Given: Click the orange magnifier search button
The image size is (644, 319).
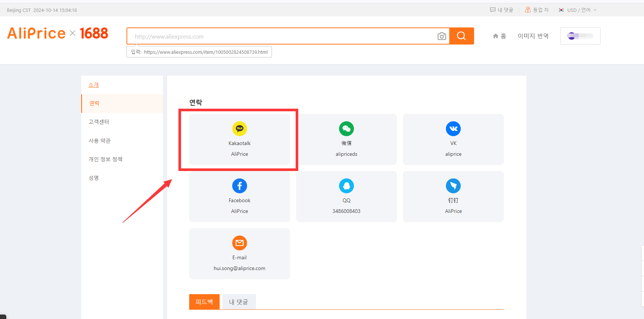Looking at the screenshot, I should (x=461, y=36).
